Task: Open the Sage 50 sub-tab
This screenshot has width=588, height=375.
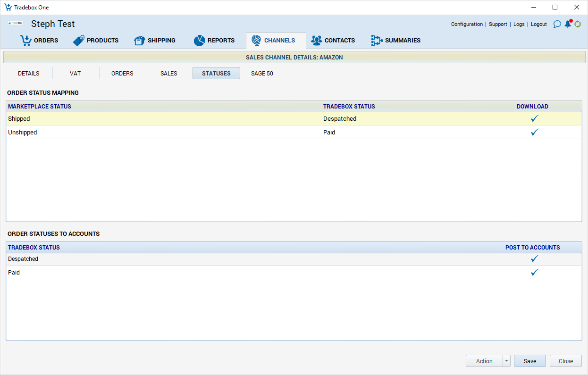Action: pyautogui.click(x=262, y=74)
